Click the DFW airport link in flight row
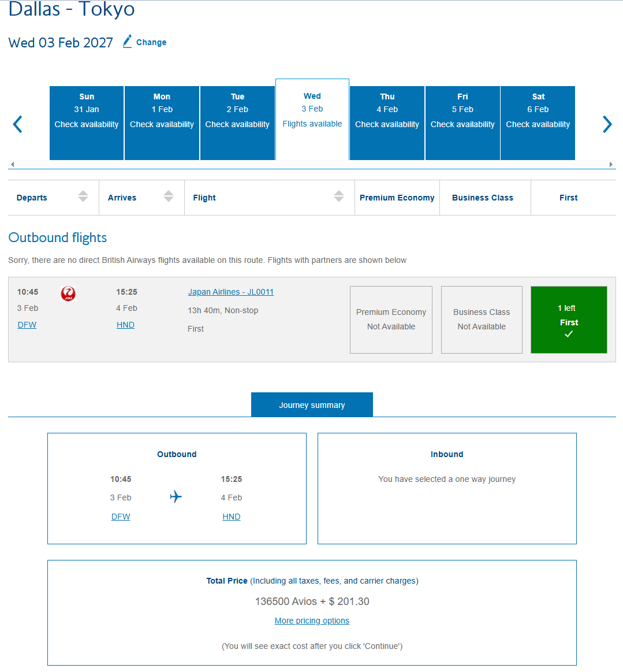Image resolution: width=623 pixels, height=672 pixels. click(27, 325)
